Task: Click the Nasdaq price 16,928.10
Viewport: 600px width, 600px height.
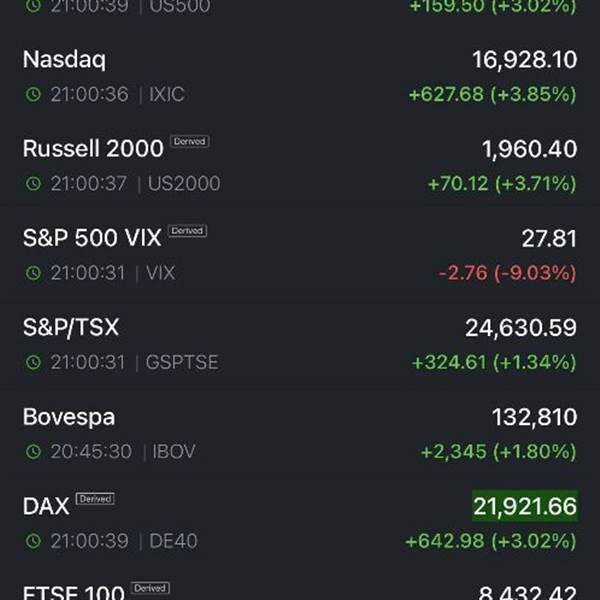Action: coord(525,60)
